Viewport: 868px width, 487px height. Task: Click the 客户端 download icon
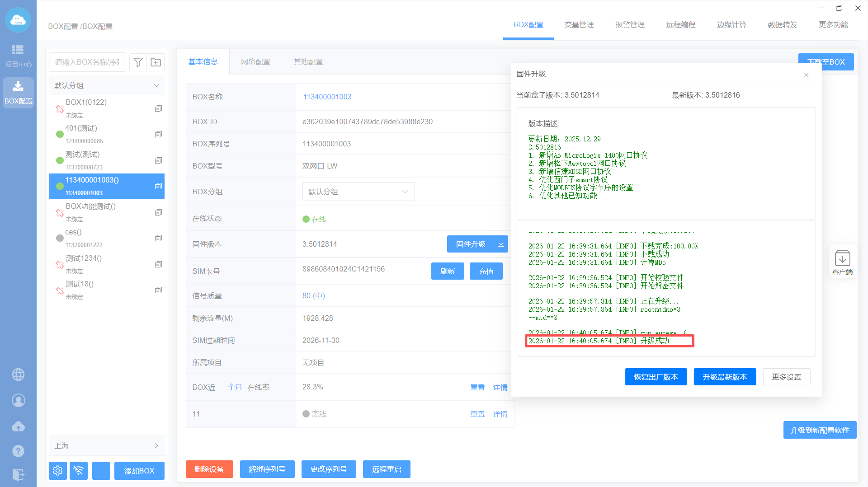(x=842, y=262)
